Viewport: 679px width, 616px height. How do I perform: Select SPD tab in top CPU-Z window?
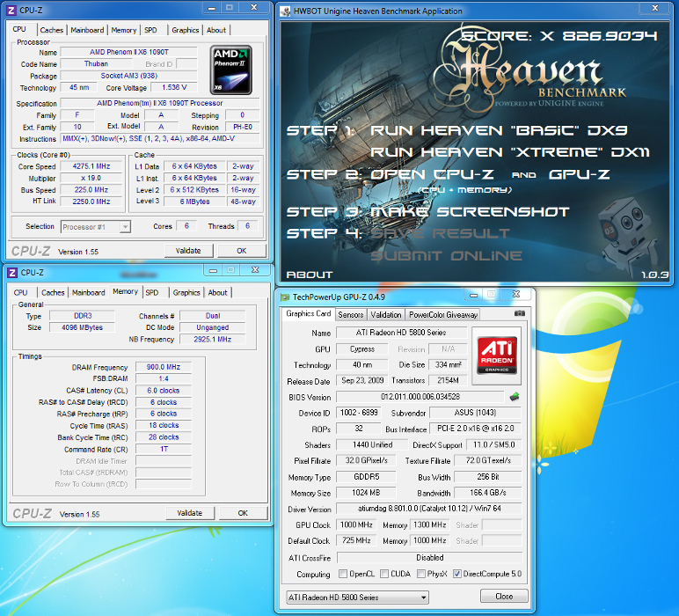[x=150, y=30]
